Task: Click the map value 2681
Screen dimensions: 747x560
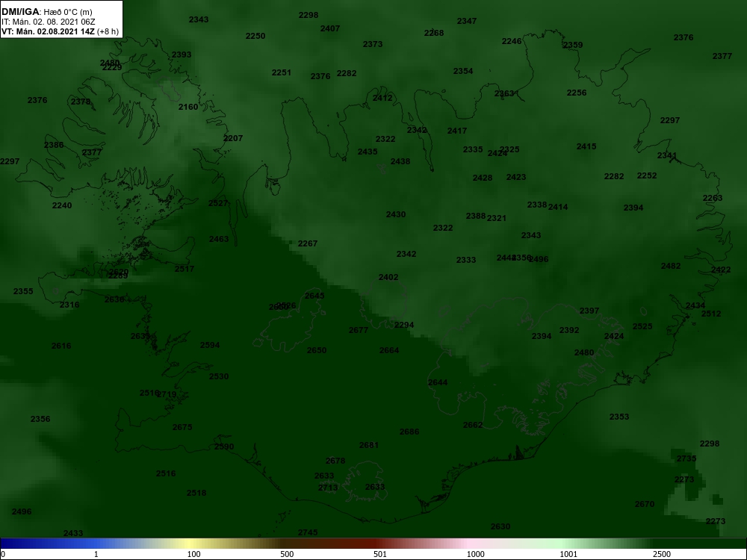Action: click(369, 446)
